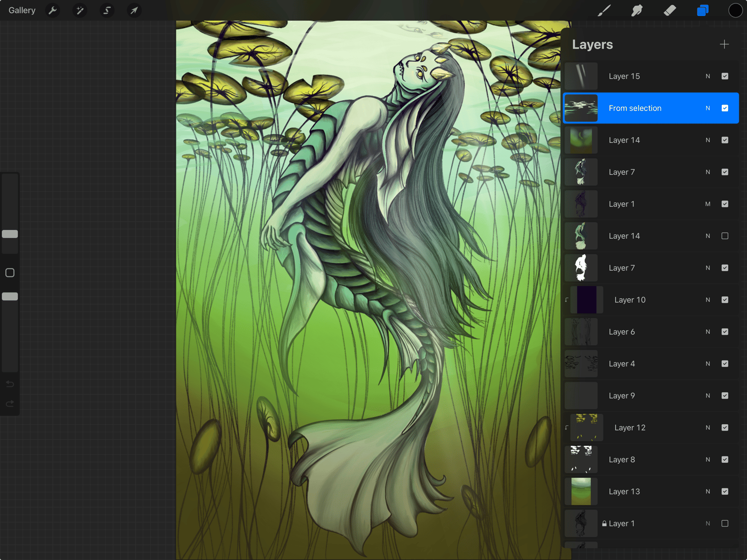The height and width of the screenshot is (560, 747).
Task: Select the Layer 8 thumbnail
Action: [581, 460]
